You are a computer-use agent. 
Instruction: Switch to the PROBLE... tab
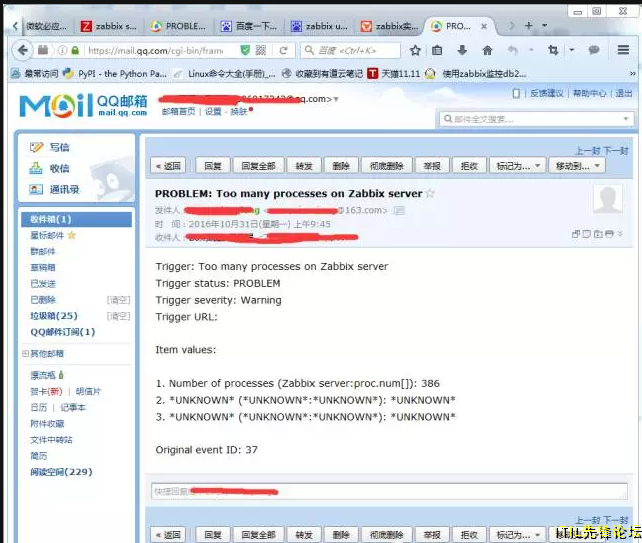(x=179, y=26)
